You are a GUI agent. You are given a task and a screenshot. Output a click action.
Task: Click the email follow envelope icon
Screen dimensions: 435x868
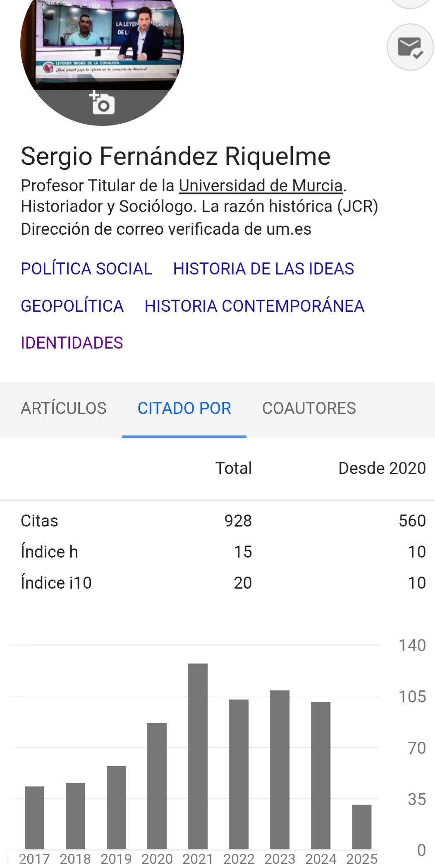pos(410,47)
